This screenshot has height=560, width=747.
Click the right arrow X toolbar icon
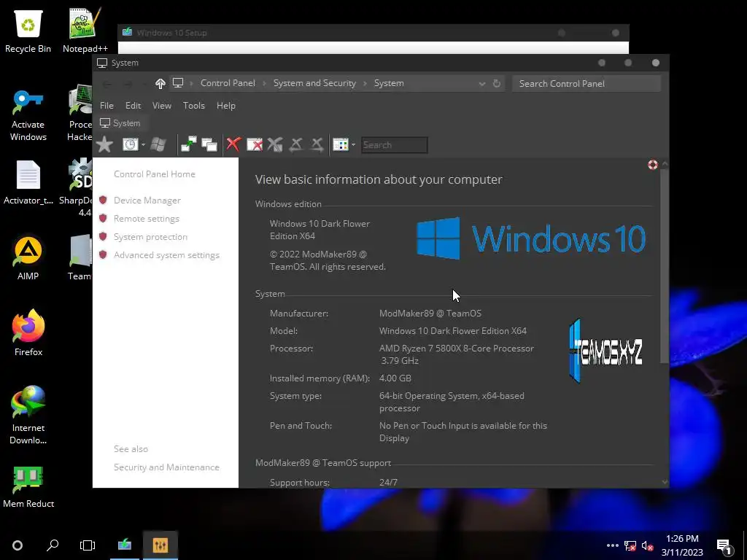pos(317,144)
